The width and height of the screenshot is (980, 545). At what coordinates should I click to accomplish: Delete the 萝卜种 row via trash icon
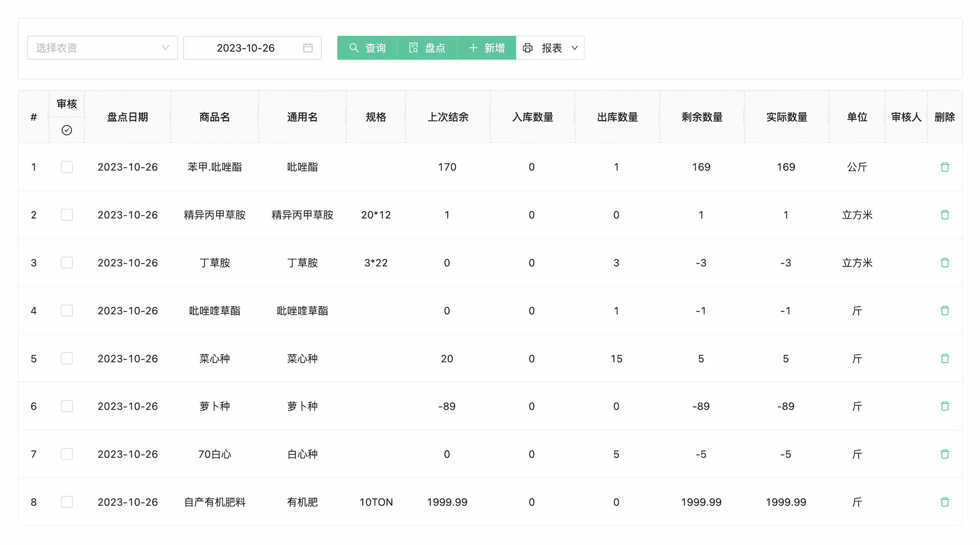(x=945, y=406)
